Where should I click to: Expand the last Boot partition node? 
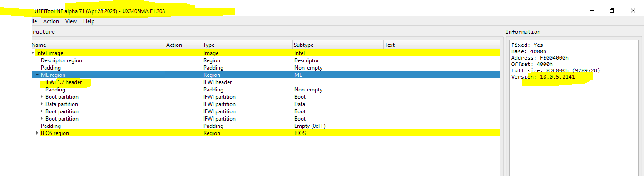(x=42, y=119)
